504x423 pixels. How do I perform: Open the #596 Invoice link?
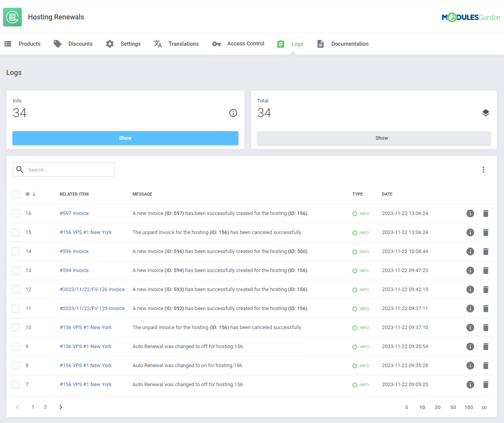74,251
